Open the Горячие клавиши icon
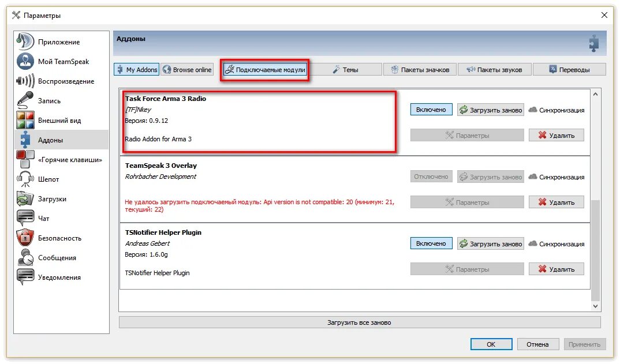 pos(25,159)
